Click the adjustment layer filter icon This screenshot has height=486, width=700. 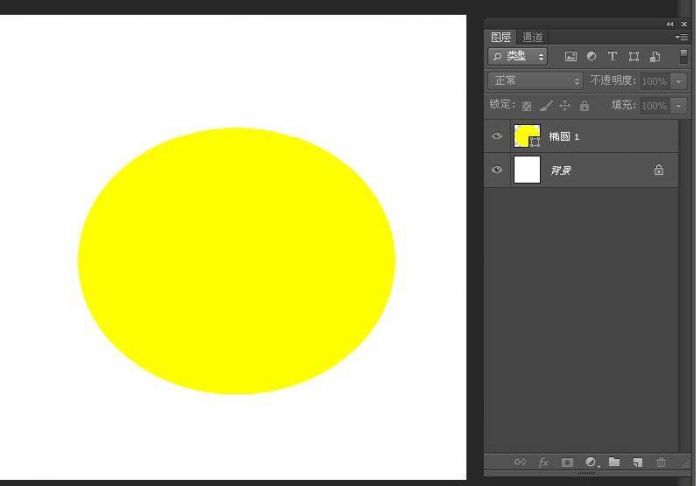[x=591, y=57]
